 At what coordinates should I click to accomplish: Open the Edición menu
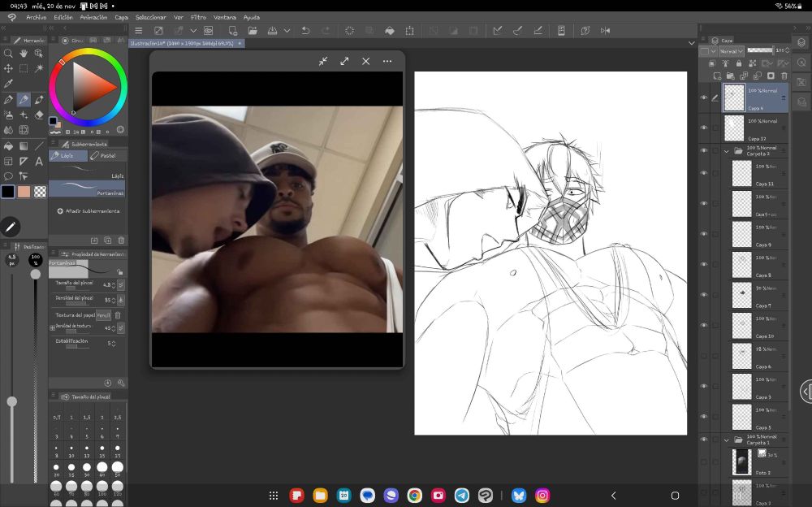pos(63,17)
